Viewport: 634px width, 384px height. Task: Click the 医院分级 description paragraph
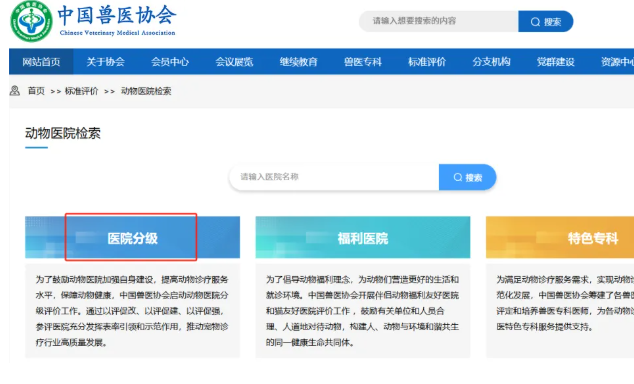[132, 311]
